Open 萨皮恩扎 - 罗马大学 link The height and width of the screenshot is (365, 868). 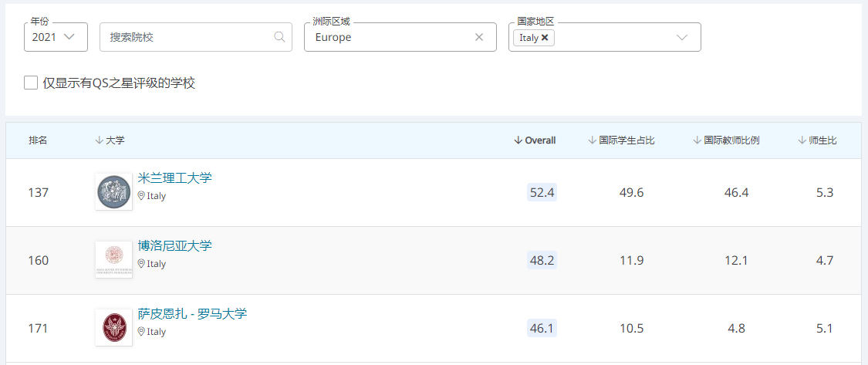[x=192, y=313]
